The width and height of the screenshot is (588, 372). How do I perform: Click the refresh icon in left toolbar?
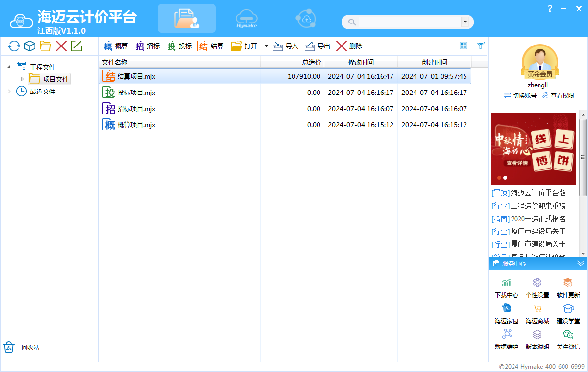pos(14,46)
